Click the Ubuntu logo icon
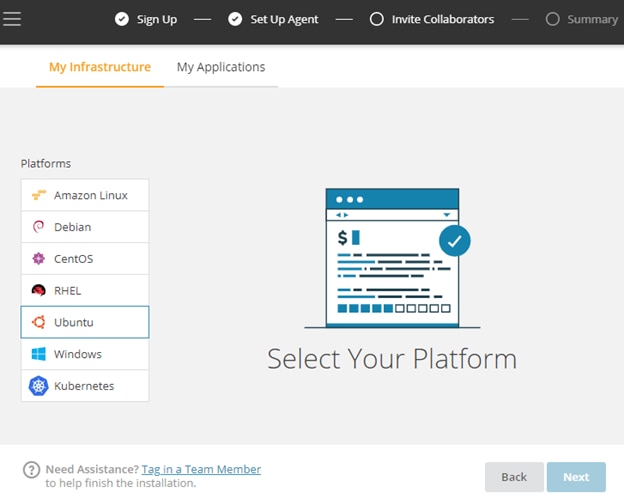 [x=39, y=322]
